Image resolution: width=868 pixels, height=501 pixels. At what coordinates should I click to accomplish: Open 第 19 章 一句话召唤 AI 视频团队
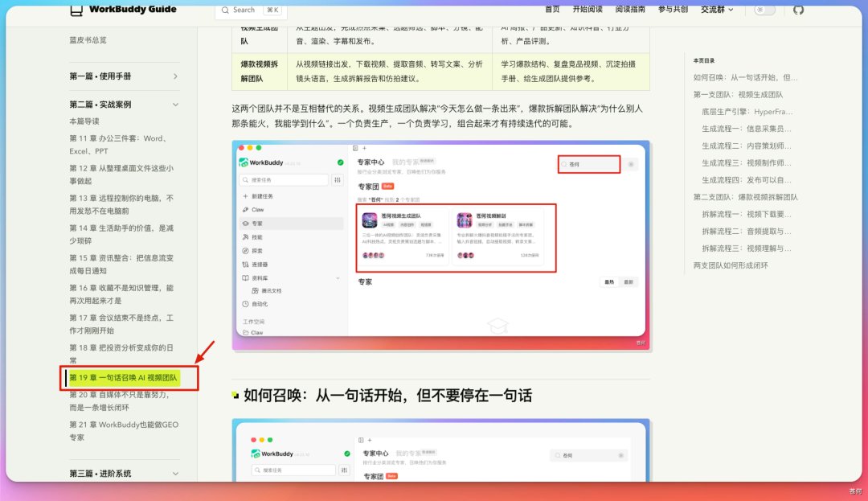pos(124,377)
